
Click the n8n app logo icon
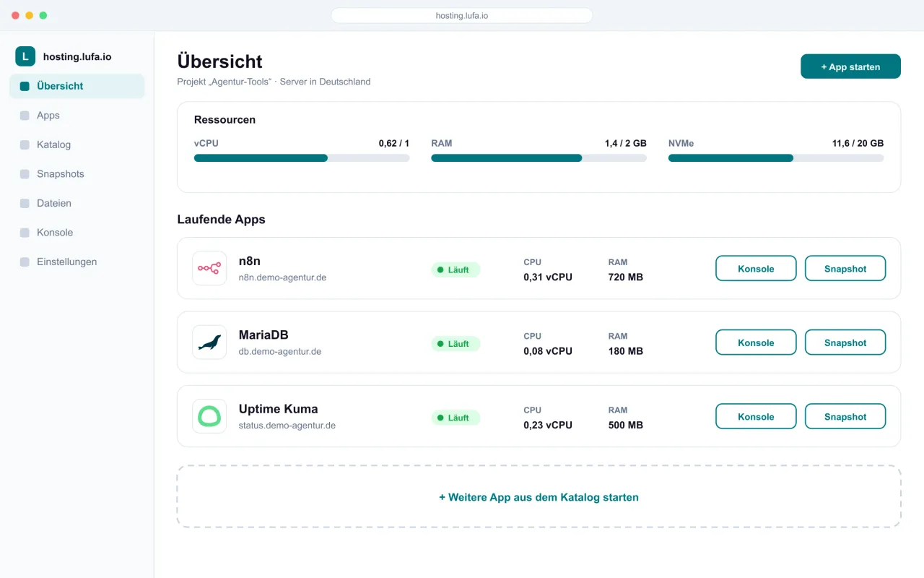pos(209,268)
